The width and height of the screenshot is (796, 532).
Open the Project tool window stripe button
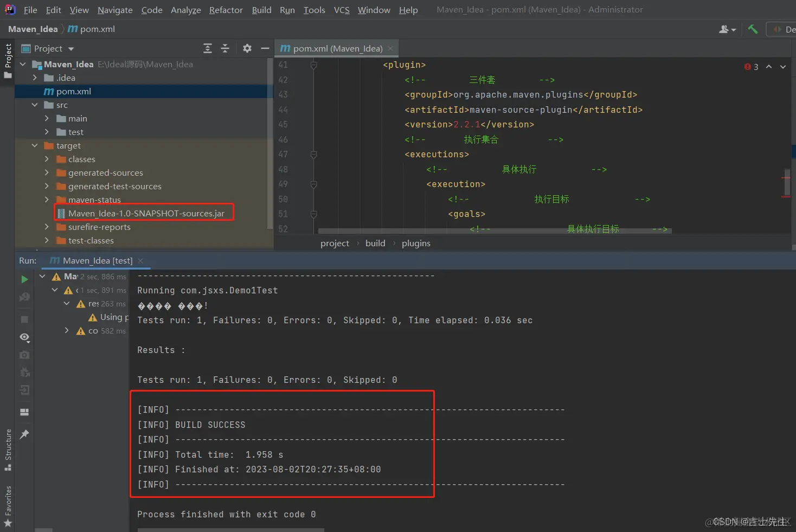tap(8, 61)
